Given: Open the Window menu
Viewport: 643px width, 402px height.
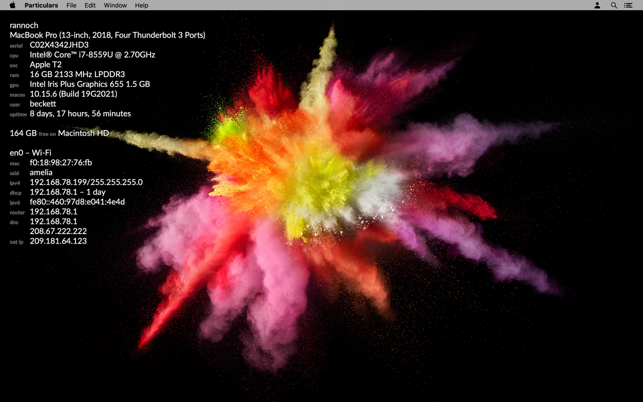Looking at the screenshot, I should [x=115, y=5].
